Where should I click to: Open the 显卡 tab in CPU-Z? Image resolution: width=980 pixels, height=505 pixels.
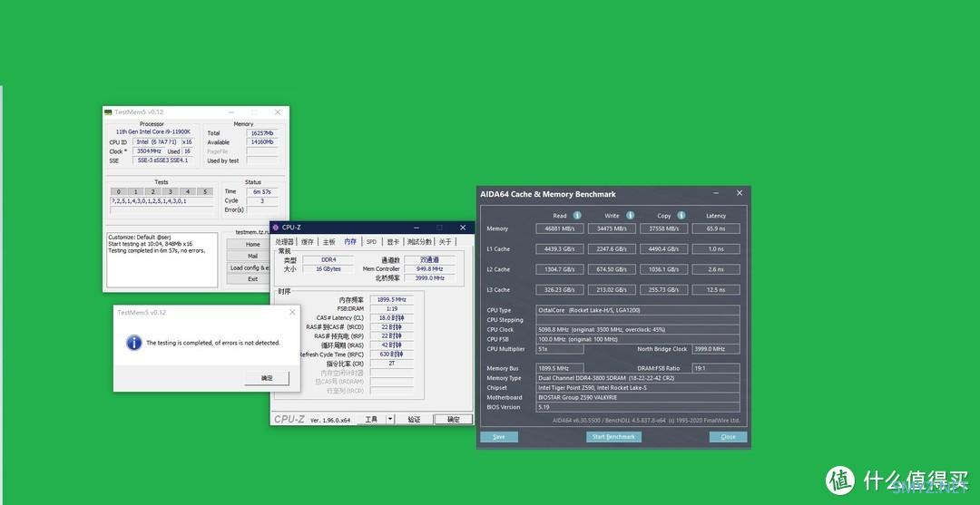point(393,241)
